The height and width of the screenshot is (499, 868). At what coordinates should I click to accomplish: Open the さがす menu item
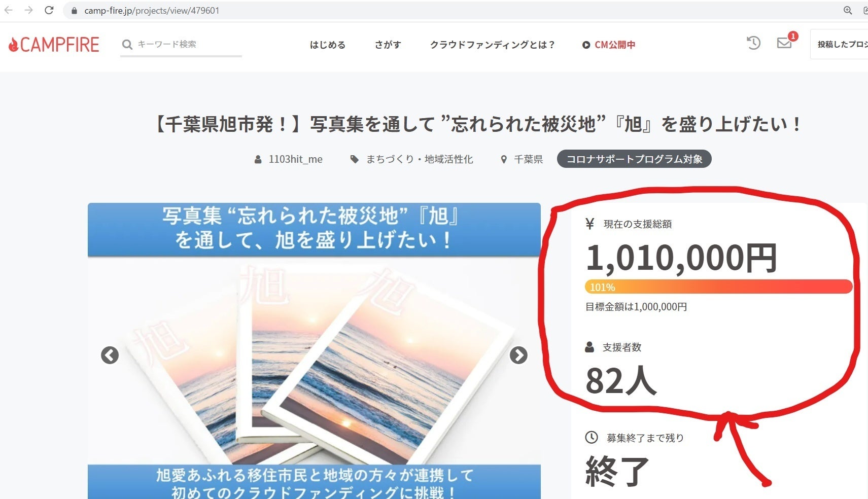tap(388, 45)
